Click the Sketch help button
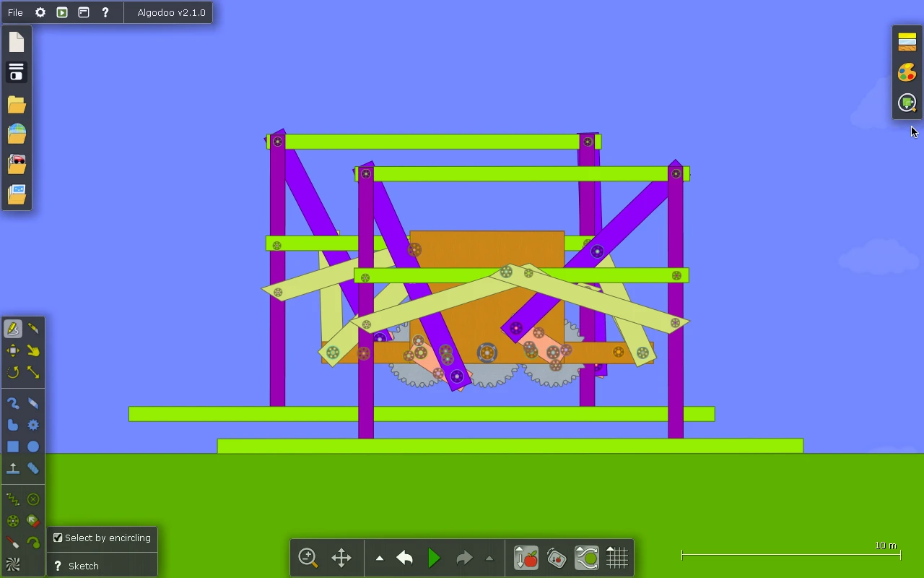Viewport: 924px width, 578px height. (58, 566)
